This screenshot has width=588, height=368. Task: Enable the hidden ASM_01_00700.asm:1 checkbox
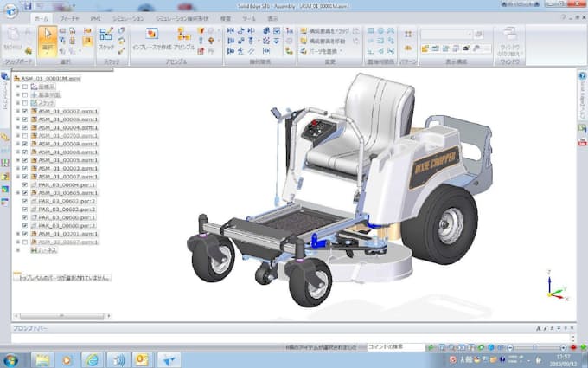24,136
